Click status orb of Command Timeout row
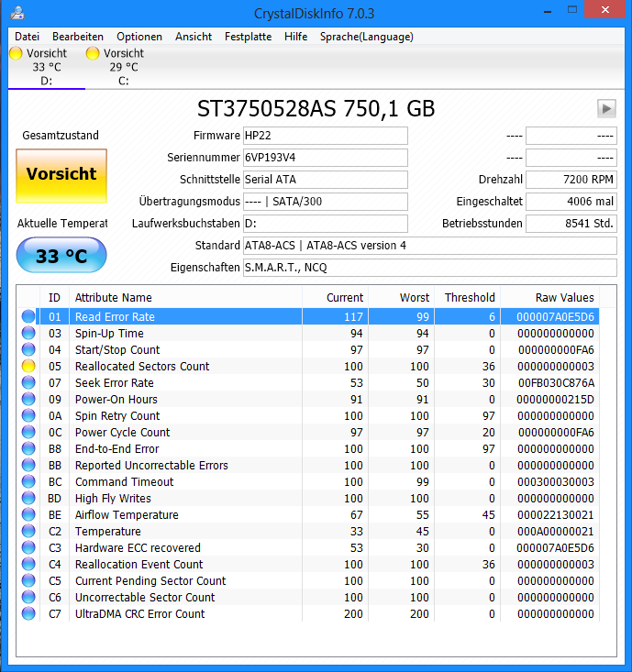Viewport: 632px width, 672px height. coord(28,481)
